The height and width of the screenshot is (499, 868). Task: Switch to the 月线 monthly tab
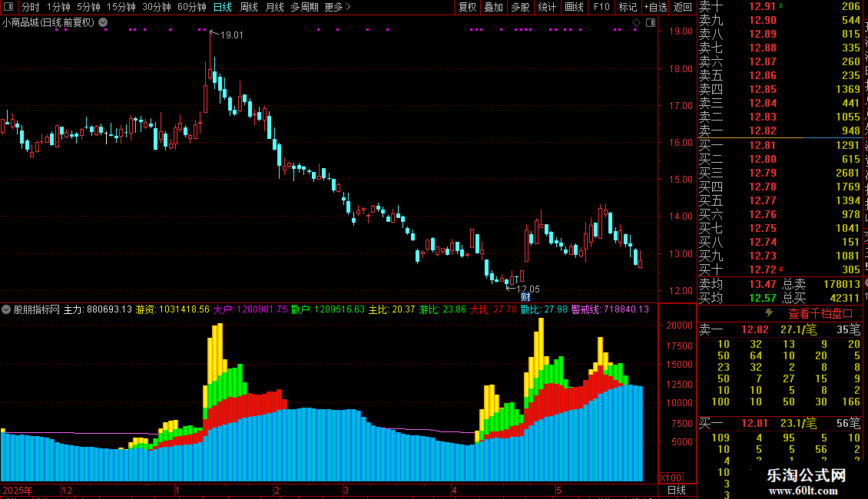[x=274, y=7]
